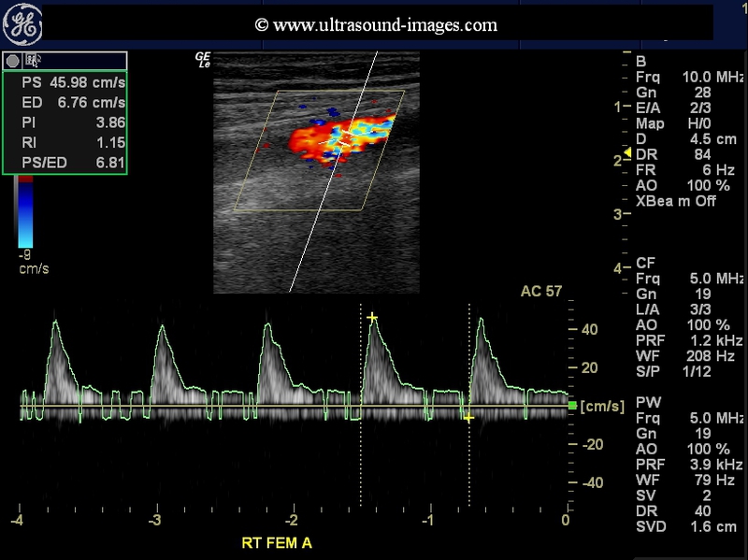Click the green baseline marker square
This screenshot has width=748, height=560.
pyautogui.click(x=572, y=405)
